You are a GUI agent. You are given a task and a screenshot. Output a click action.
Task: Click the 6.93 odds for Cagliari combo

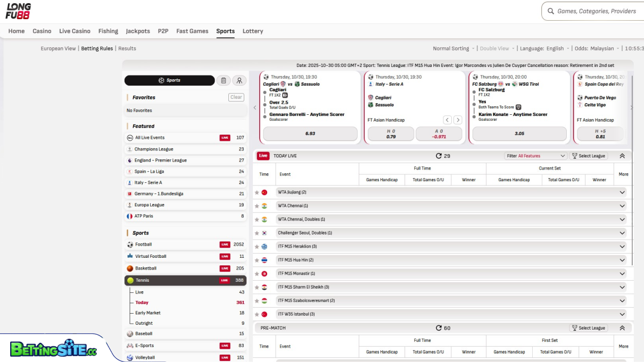(x=310, y=134)
